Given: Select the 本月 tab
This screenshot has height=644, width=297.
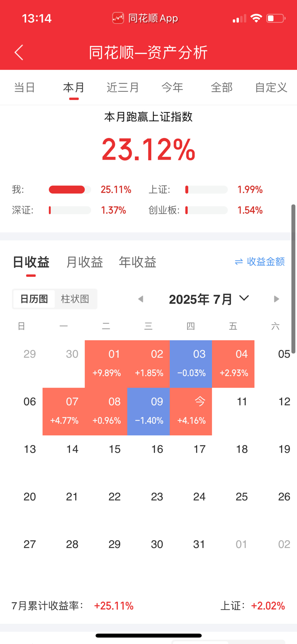Looking at the screenshot, I should pyautogui.click(x=74, y=88).
